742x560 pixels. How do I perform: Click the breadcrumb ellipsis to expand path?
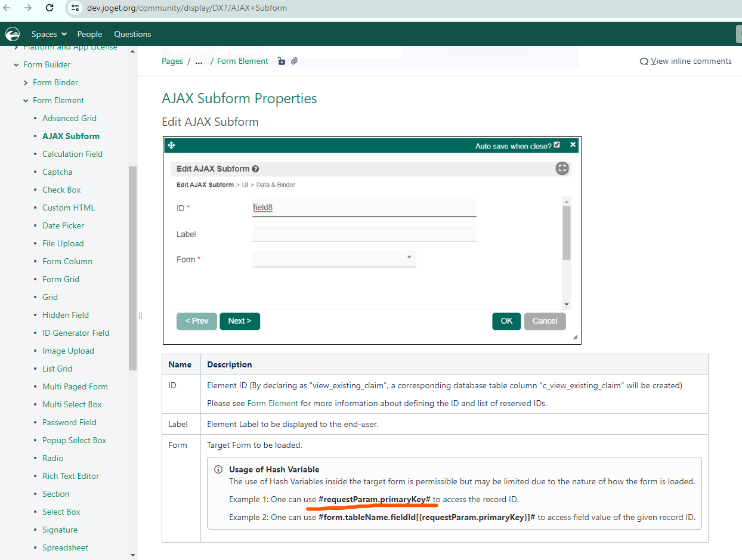[x=199, y=61]
